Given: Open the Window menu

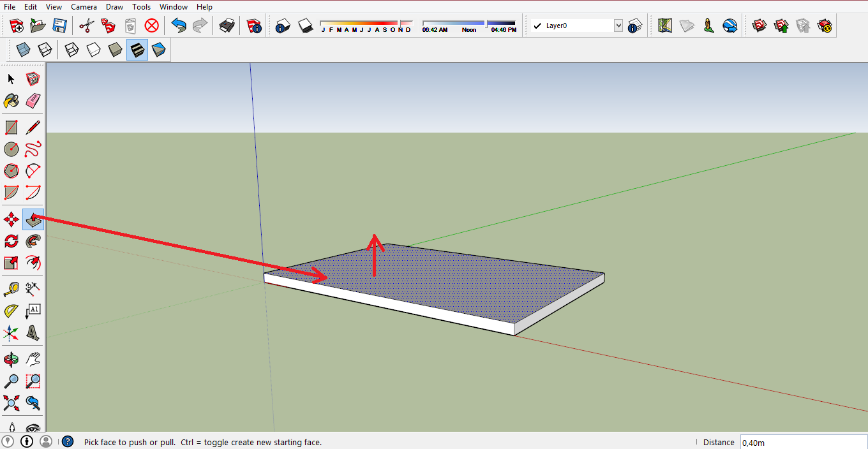Looking at the screenshot, I should pyautogui.click(x=174, y=6).
